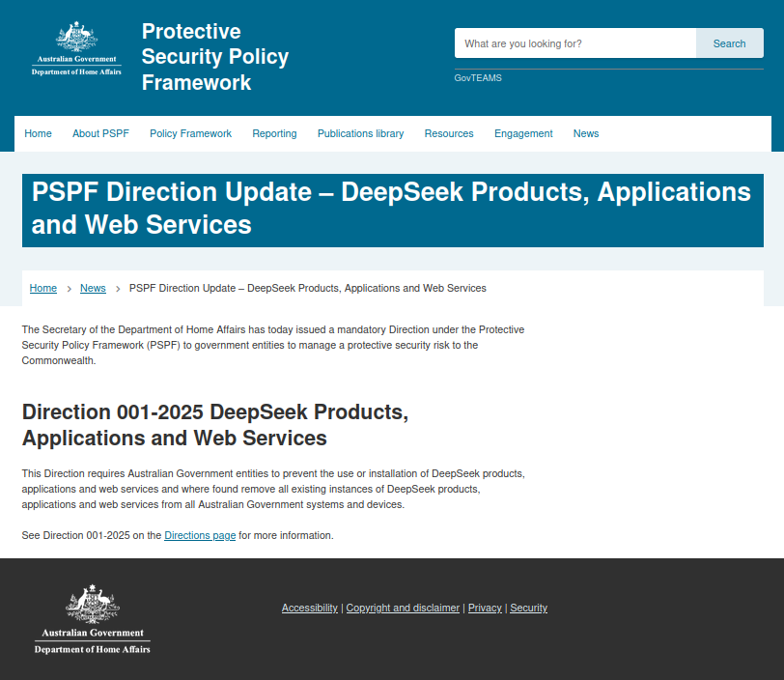Go to Home in the navigation bar
Image resolution: width=784 pixels, height=680 pixels.
(x=39, y=133)
